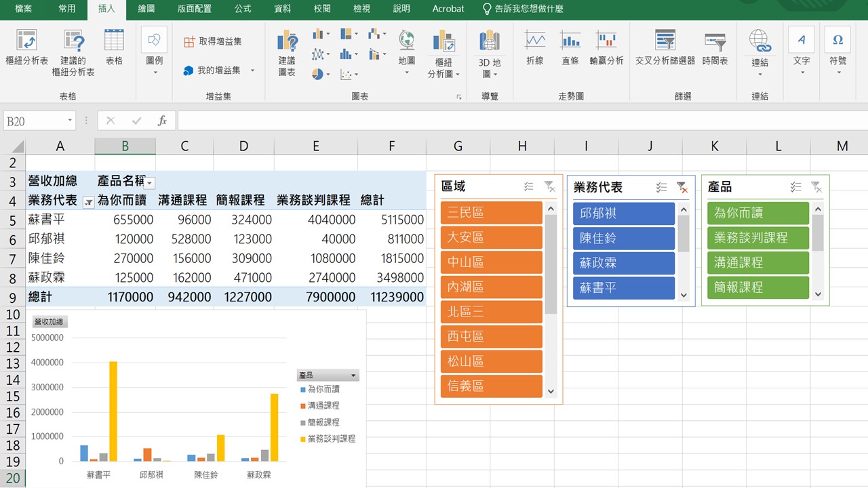The width and height of the screenshot is (868, 488).
Task: Clear the filter on 業務代表 slicer
Action: (682, 188)
